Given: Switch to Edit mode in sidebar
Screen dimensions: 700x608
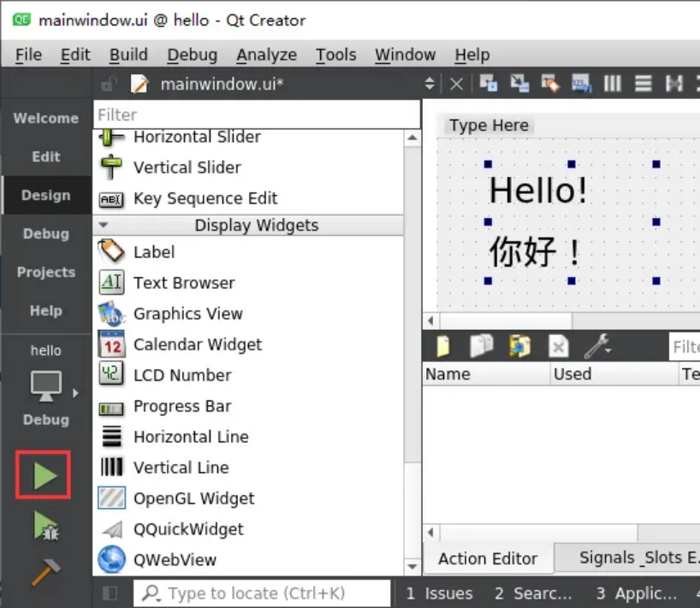Looking at the screenshot, I should click(x=46, y=156).
